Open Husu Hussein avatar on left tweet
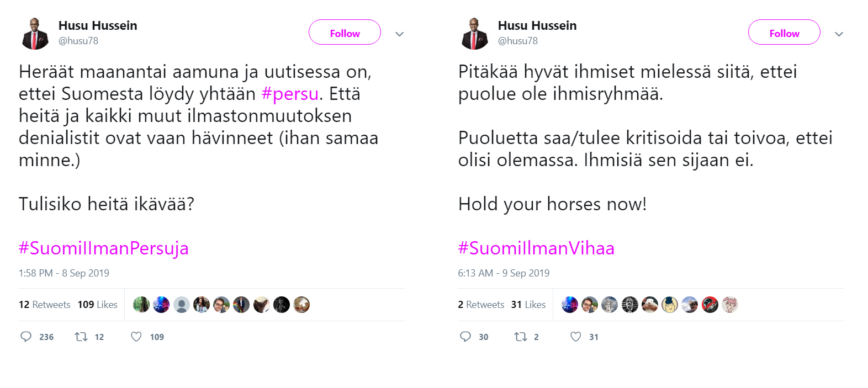This screenshot has width=868, height=388. (x=35, y=33)
